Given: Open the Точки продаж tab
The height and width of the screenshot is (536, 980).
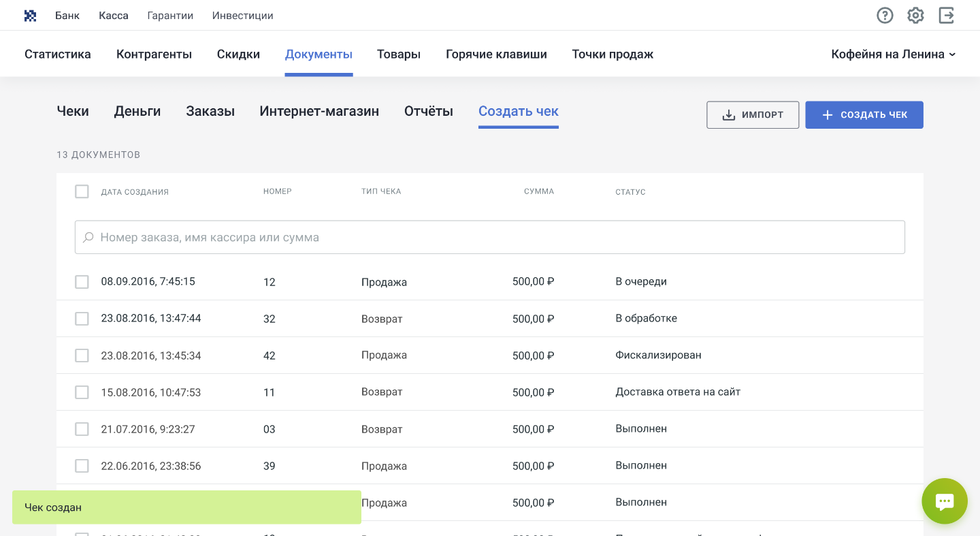Looking at the screenshot, I should 612,54.
